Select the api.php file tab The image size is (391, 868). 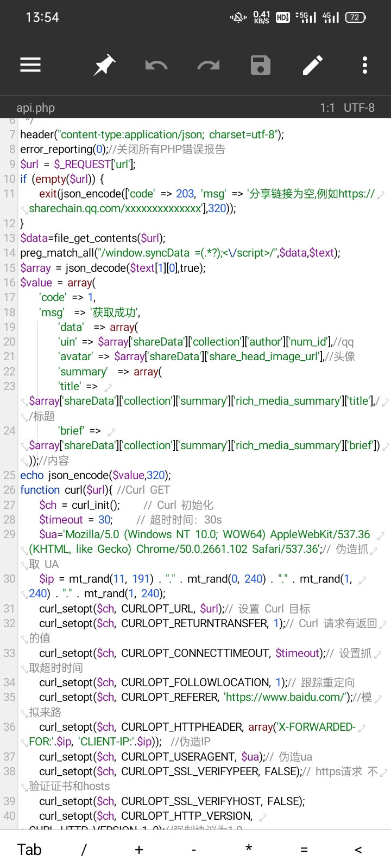tap(36, 107)
